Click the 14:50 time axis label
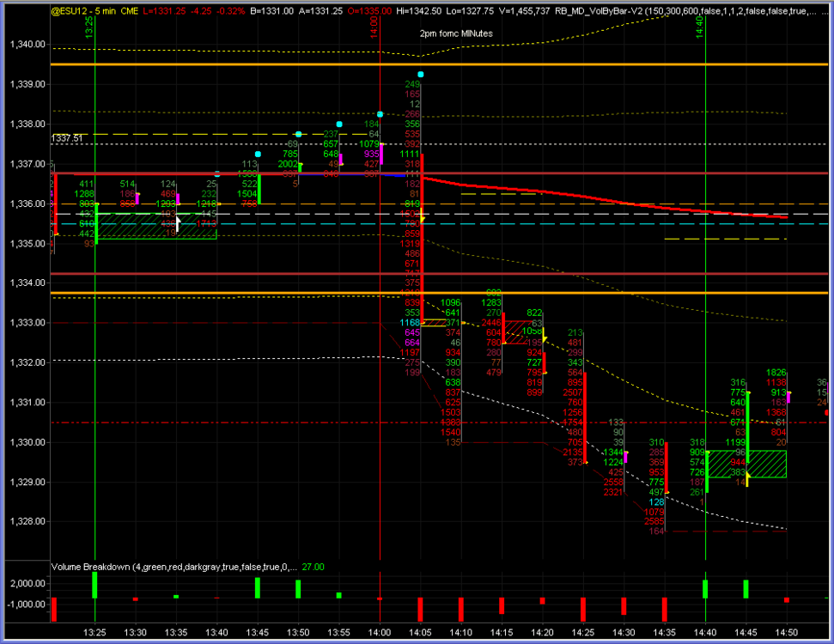Screen dimensions: 834x644 coord(787,632)
